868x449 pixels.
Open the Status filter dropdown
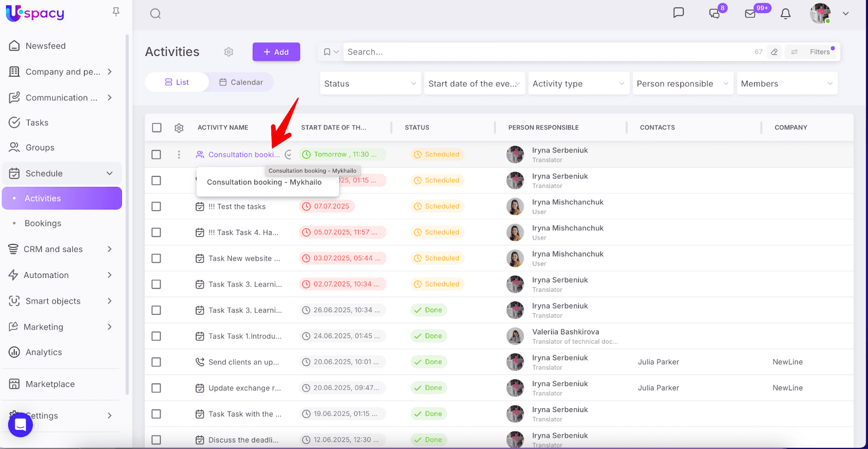[x=370, y=84]
